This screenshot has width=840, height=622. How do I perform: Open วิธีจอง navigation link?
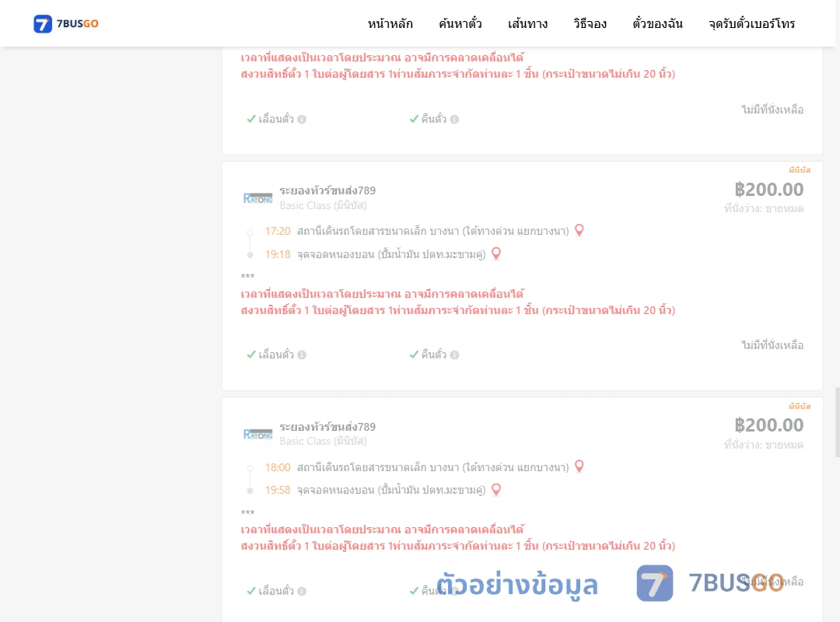click(590, 23)
